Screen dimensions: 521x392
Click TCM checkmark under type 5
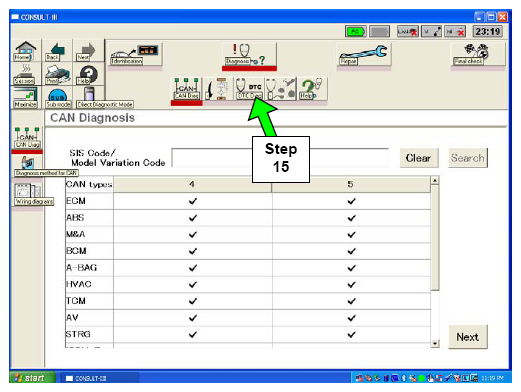351,301
